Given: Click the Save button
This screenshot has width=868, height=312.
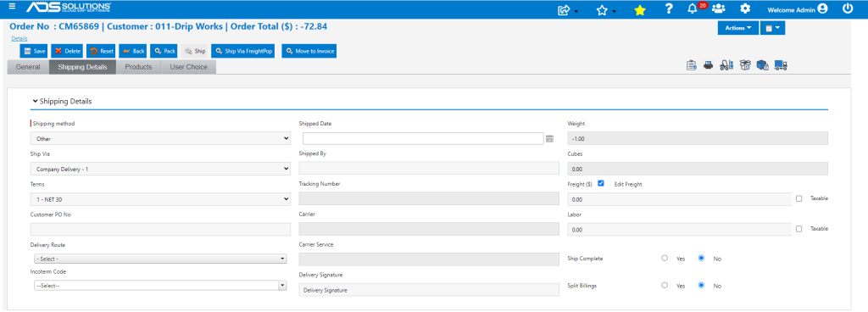Looking at the screenshot, I should click(34, 51).
